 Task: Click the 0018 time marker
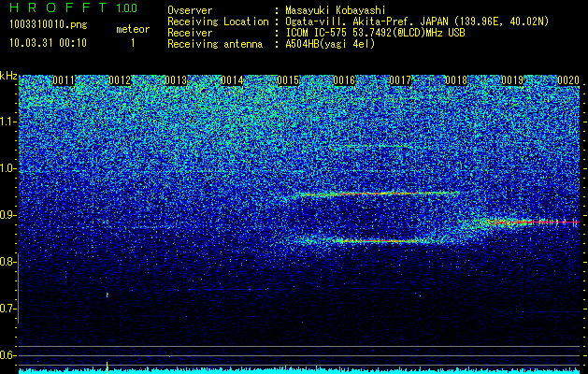point(456,80)
